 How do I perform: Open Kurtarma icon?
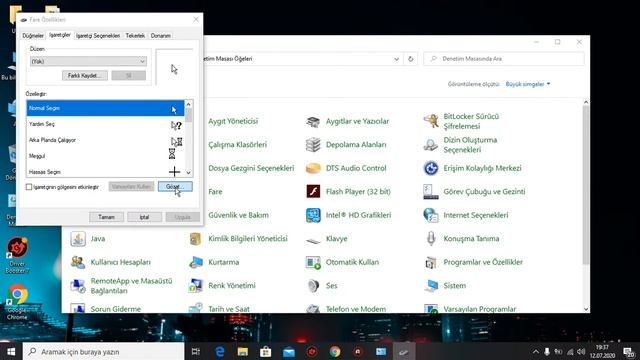[195, 262]
